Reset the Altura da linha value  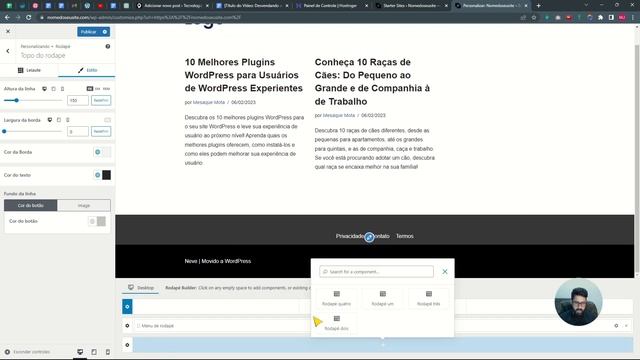[x=101, y=100]
